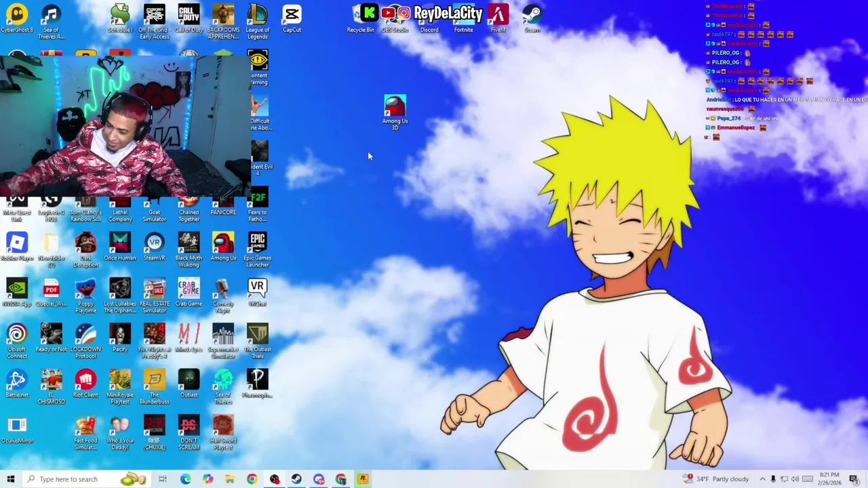The image size is (868, 488).
Task: Select the Battle.net icon
Action: click(x=17, y=384)
